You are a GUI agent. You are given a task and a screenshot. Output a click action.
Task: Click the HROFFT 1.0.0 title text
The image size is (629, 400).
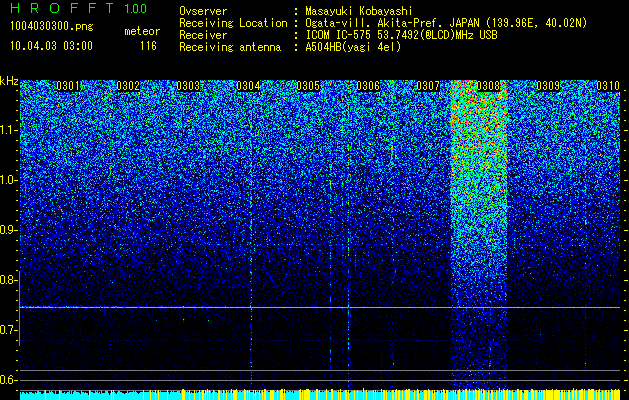pyautogui.click(x=79, y=8)
